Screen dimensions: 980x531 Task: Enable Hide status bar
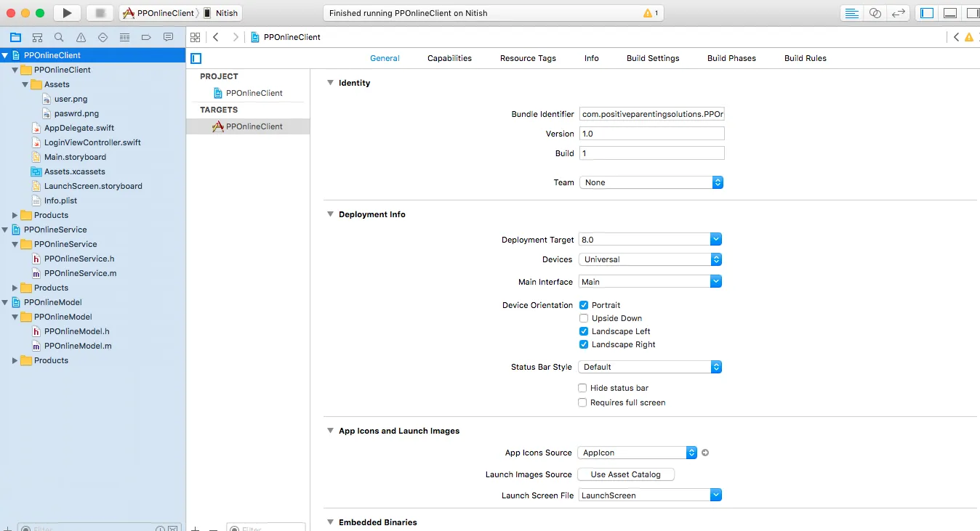pyautogui.click(x=582, y=388)
